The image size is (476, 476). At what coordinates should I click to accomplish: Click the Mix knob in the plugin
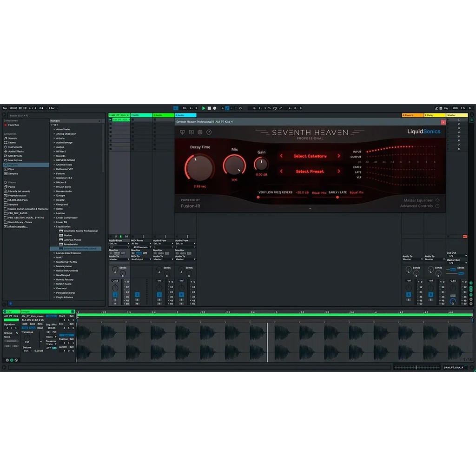pos(234,165)
